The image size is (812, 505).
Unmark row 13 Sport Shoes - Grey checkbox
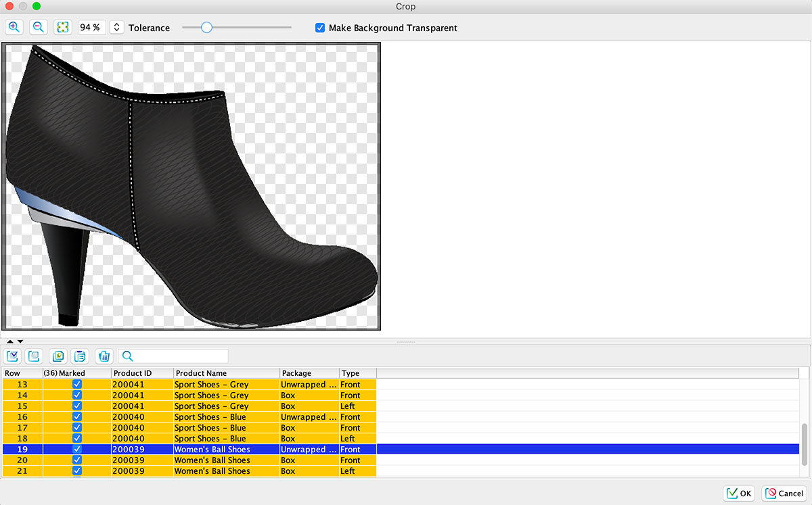click(x=77, y=384)
